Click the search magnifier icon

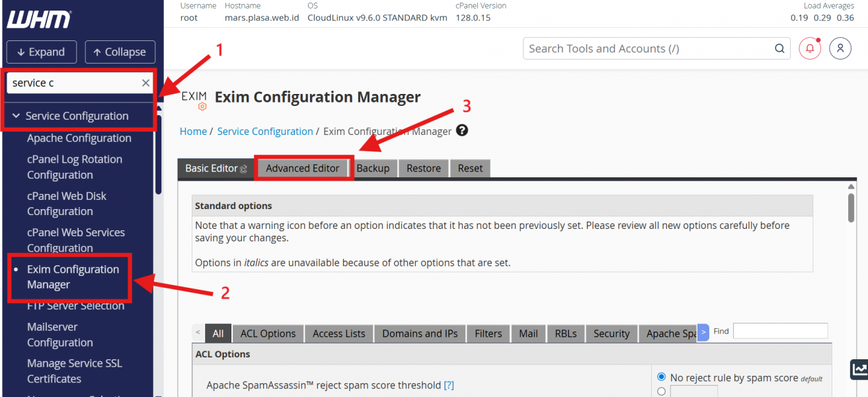pos(780,48)
